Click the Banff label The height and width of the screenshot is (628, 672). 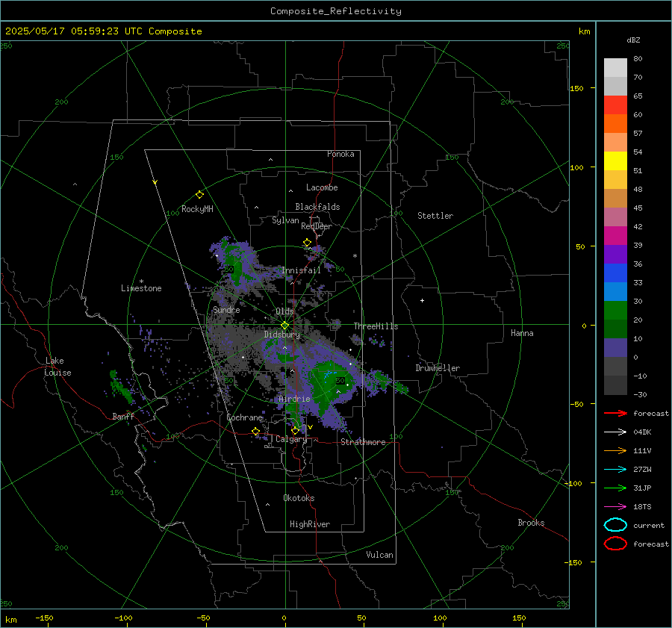click(123, 417)
